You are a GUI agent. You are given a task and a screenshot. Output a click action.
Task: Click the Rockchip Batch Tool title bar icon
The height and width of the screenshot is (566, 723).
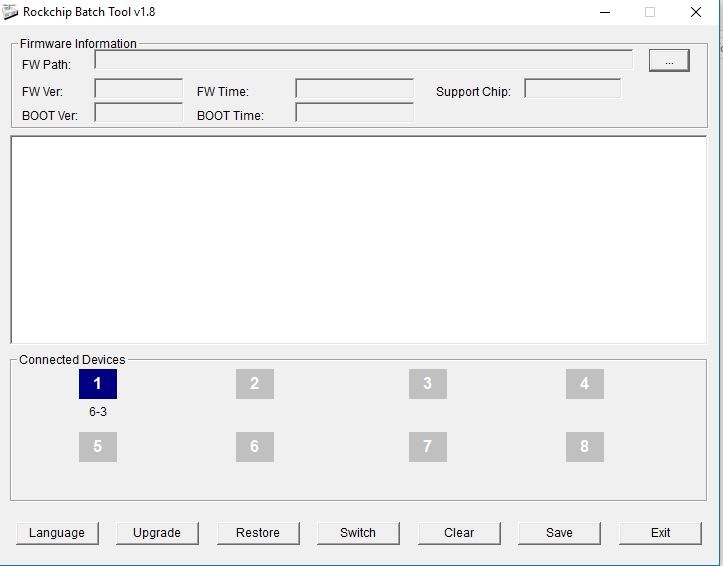(x=11, y=12)
